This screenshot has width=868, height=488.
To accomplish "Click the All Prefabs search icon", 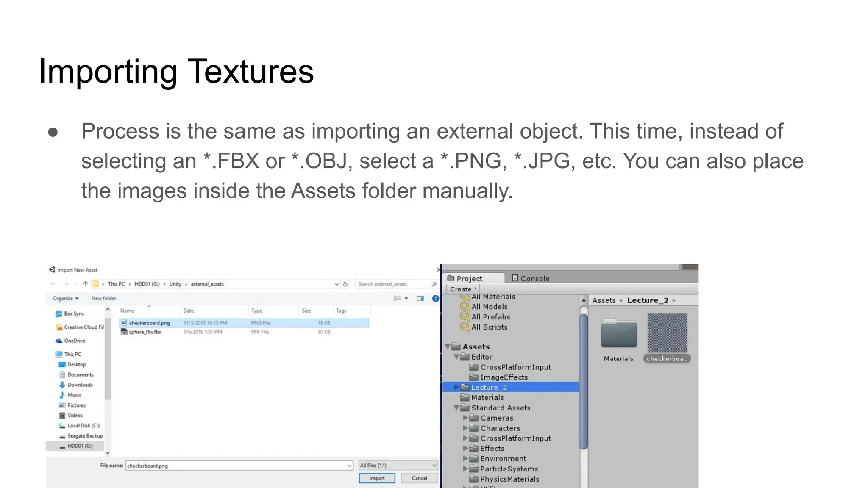I will (465, 317).
